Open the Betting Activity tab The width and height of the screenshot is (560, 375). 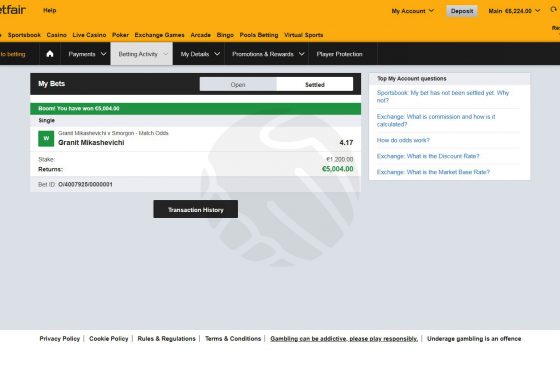142,54
